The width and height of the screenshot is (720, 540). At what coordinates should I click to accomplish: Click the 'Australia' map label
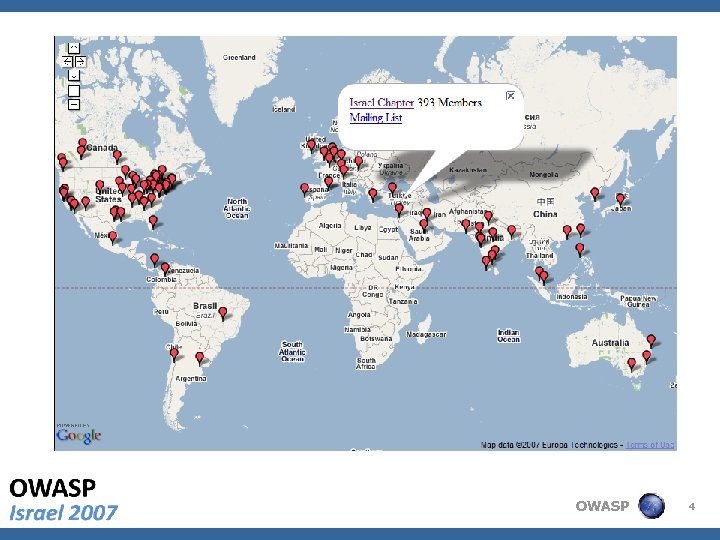[610, 343]
